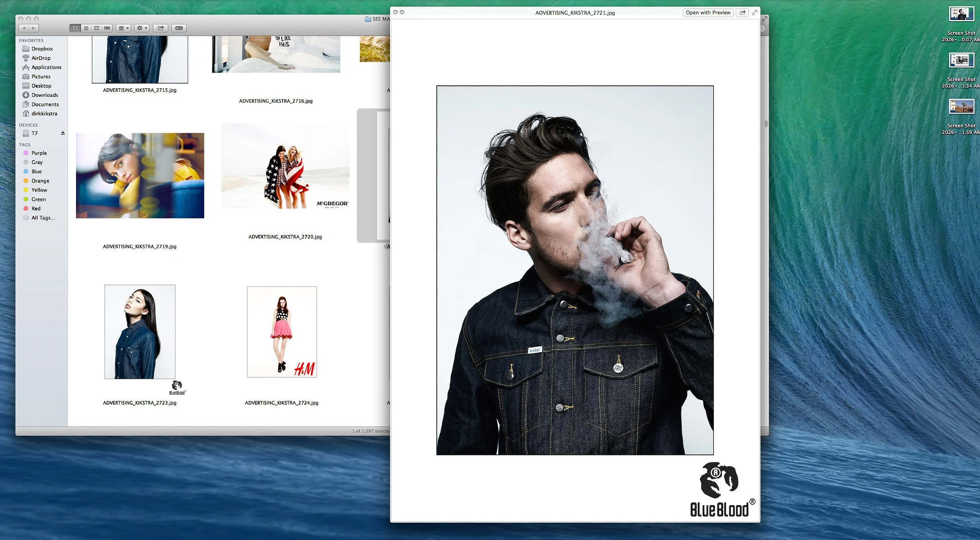This screenshot has width=980, height=540.
Task: Open the Arrange items dropdown in Finder
Action: pos(123,28)
